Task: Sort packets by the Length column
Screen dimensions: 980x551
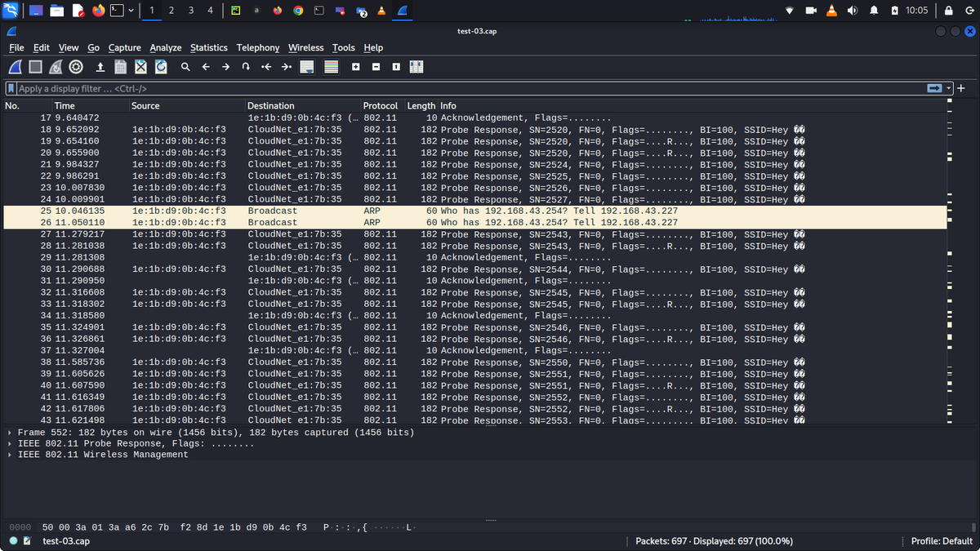Action: 421,106
